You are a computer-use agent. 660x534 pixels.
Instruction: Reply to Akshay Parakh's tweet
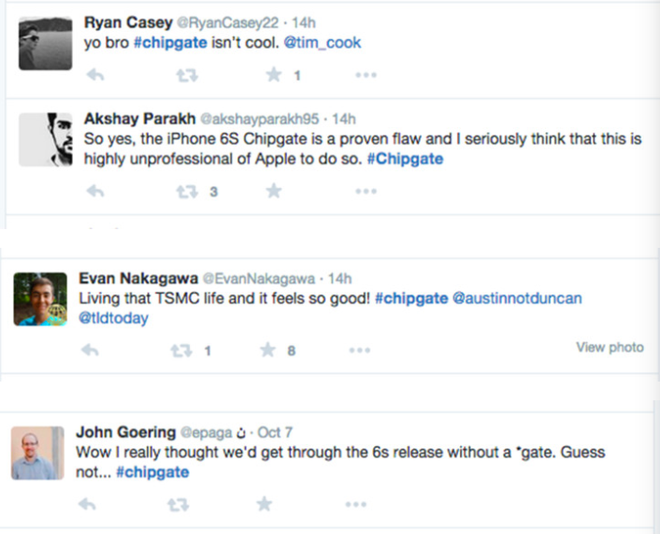tap(97, 191)
